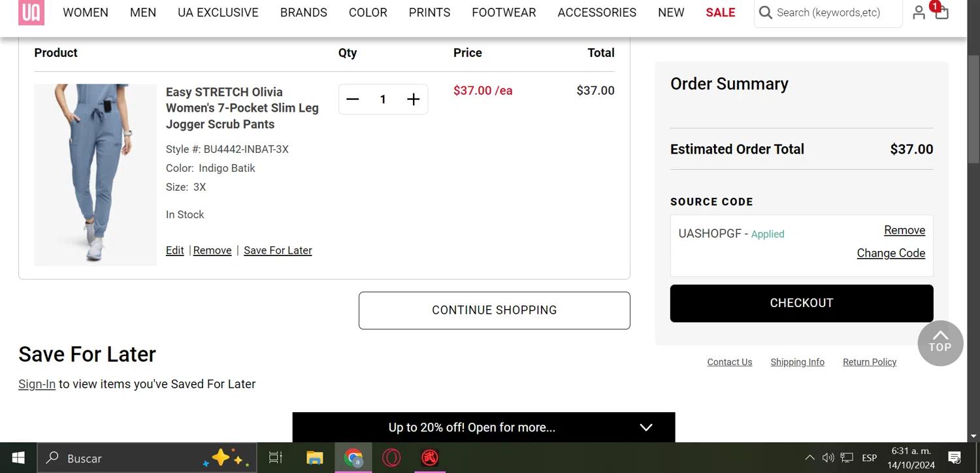Click the scrub pants product thumbnail

point(95,174)
